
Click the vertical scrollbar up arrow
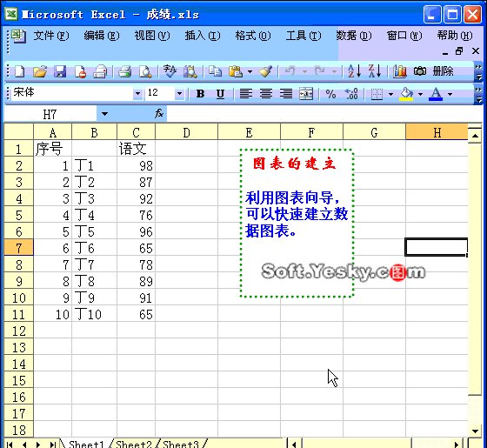[475, 135]
